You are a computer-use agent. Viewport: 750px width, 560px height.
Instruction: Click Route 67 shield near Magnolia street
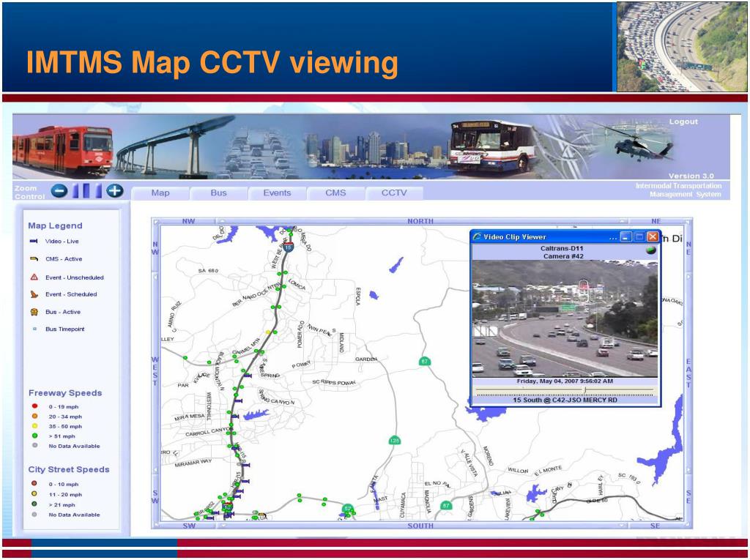pyautogui.click(x=446, y=505)
